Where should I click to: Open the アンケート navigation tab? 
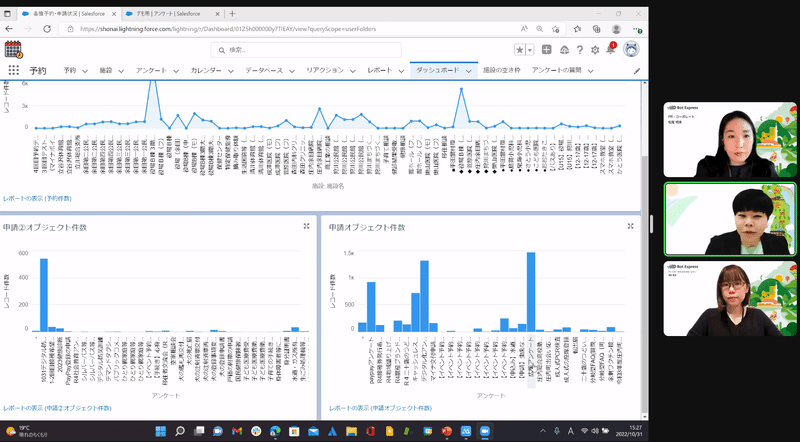[151, 70]
